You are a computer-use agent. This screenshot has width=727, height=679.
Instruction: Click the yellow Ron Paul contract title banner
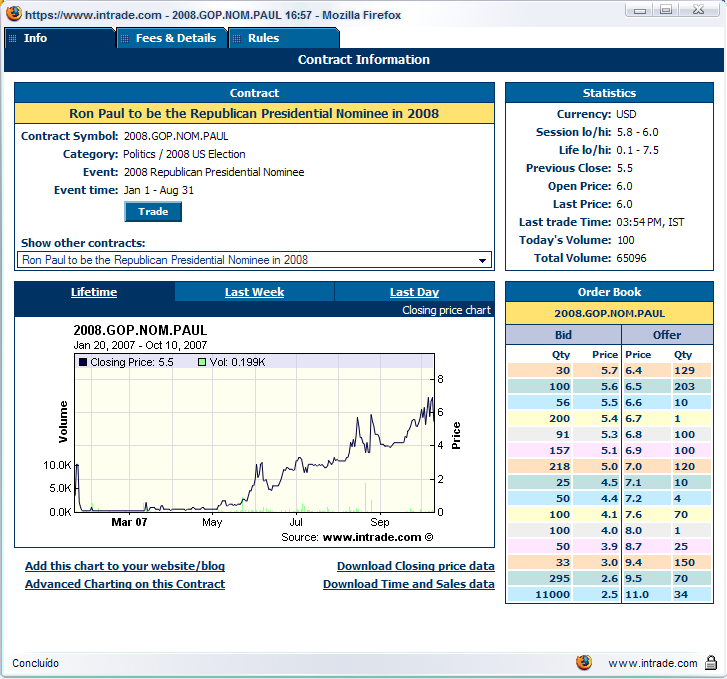(254, 114)
